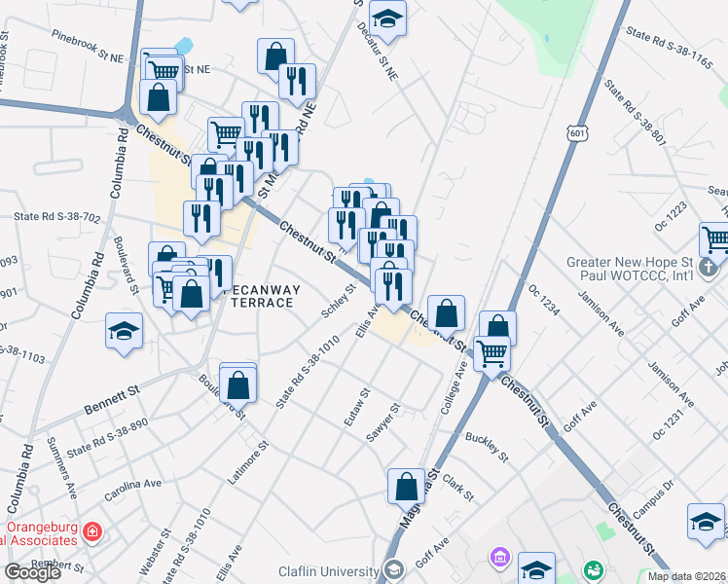This screenshot has width=728, height=584.
Task: Open the shopping bag marker behind the 601 cart marker
Action: [497, 323]
